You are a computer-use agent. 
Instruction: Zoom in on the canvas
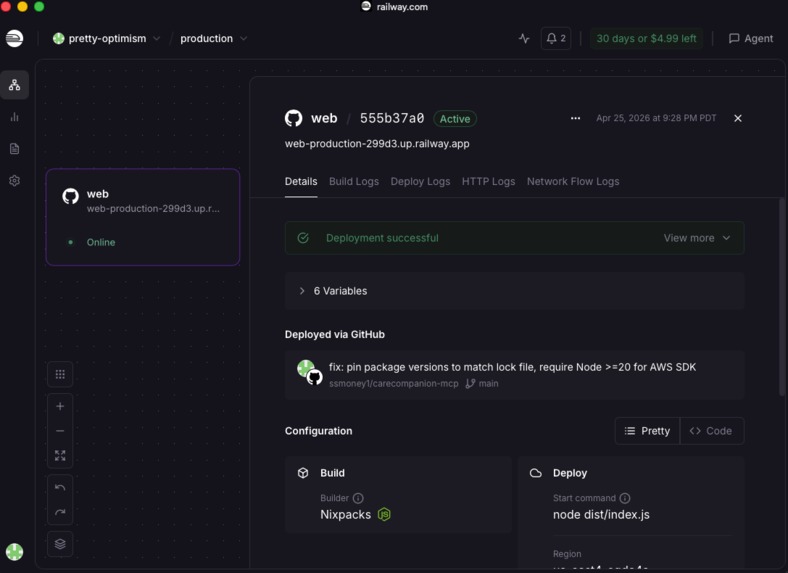[60, 406]
